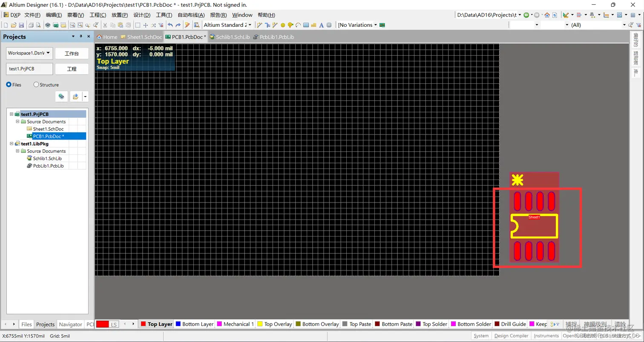644x342 pixels.
Task: Click the Paste clipboard icon
Action: click(121, 25)
